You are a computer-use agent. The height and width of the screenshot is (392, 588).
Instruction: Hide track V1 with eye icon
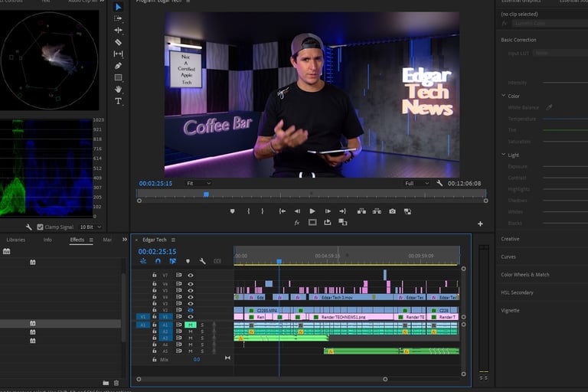[191, 317]
